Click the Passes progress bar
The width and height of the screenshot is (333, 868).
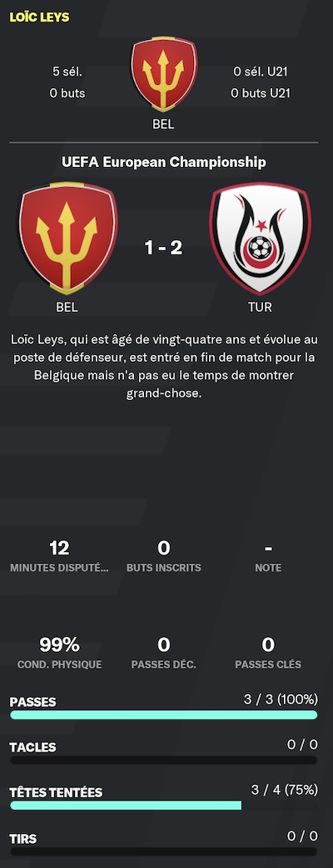coord(163,715)
